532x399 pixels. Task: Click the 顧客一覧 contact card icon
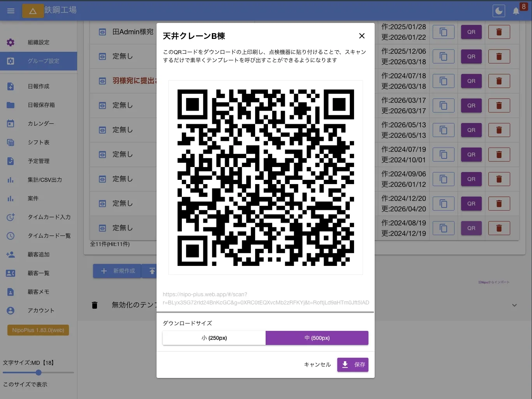tap(11, 273)
